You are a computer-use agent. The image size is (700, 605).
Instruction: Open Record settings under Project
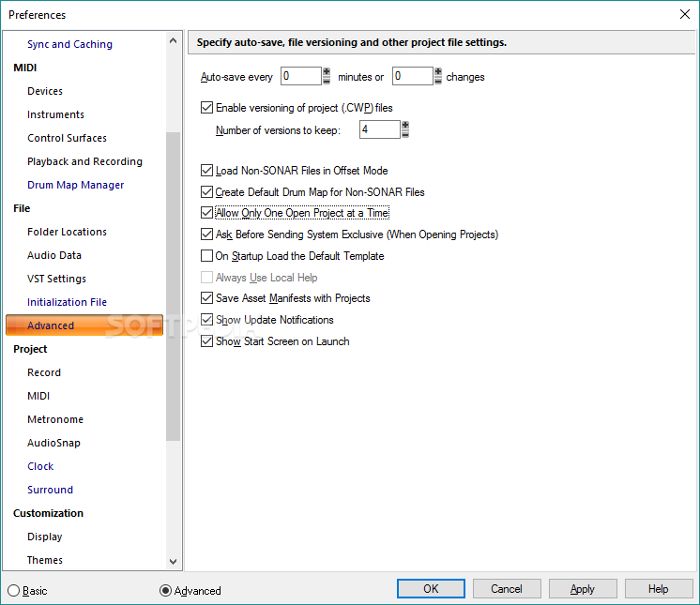tap(44, 372)
